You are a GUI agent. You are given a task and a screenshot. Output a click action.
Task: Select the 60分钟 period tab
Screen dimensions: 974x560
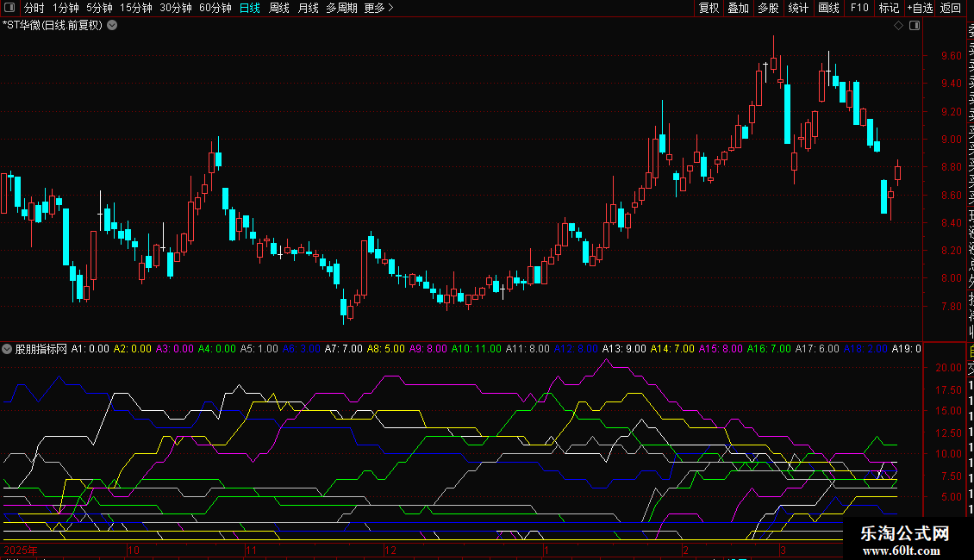point(215,8)
